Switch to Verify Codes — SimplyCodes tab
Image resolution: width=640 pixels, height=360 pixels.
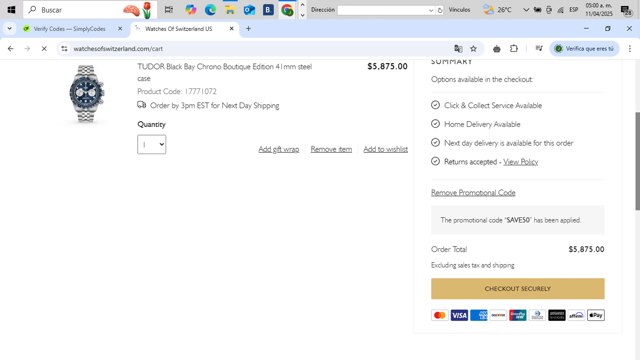[69, 29]
